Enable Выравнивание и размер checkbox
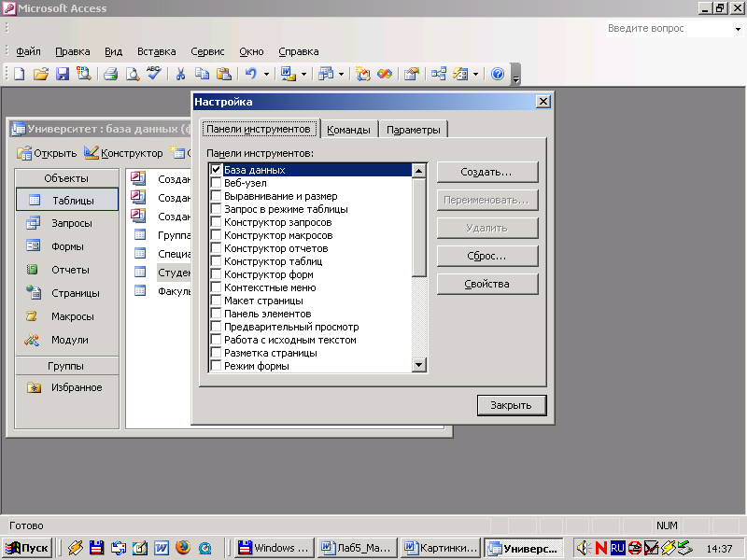 [x=216, y=196]
